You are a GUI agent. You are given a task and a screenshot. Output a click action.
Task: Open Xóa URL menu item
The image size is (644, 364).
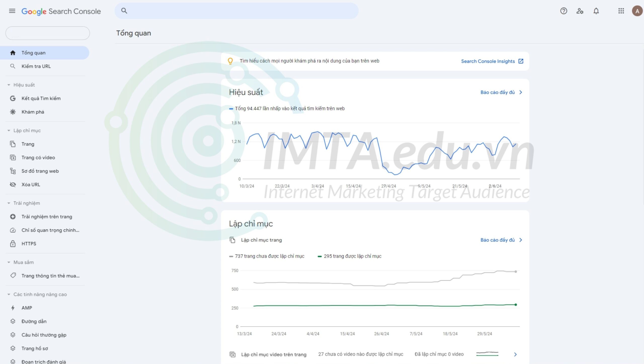(45, 185)
